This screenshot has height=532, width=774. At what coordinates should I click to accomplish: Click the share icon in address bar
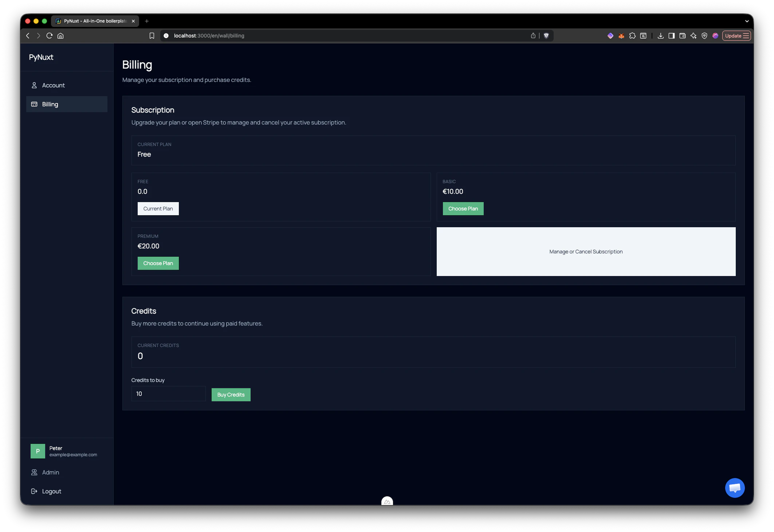533,36
